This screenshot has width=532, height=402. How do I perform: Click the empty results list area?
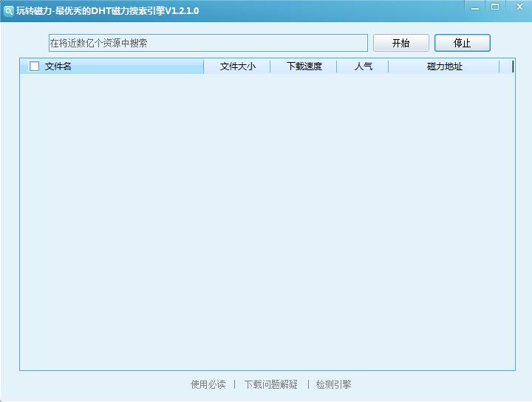point(266,222)
